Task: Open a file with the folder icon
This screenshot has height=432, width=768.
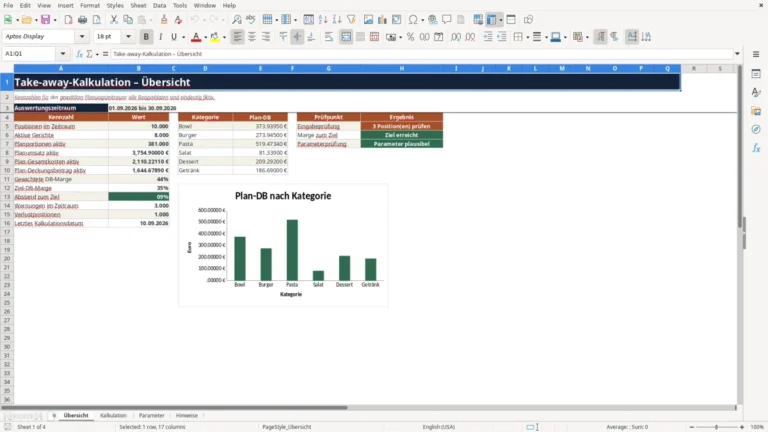Action: coord(26,20)
